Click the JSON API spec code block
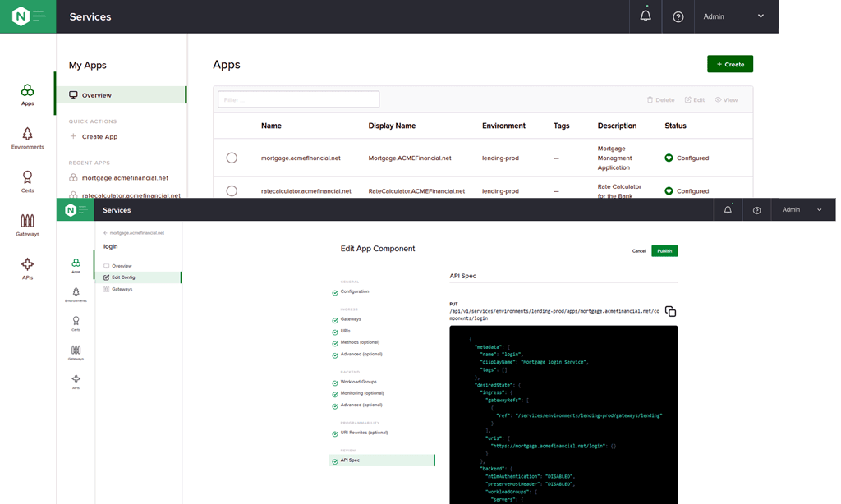Screen dimensions: 841x504 point(563,415)
